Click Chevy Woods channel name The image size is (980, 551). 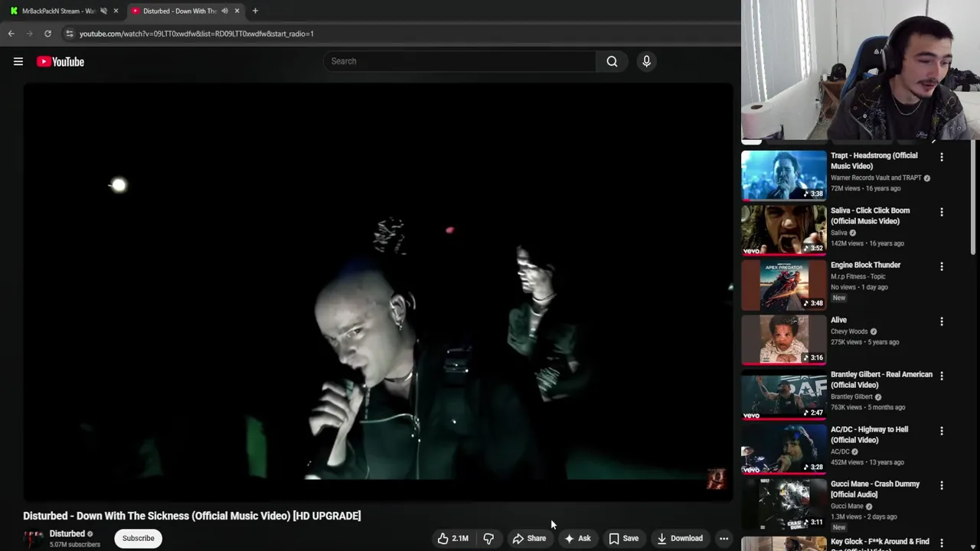[849, 331]
